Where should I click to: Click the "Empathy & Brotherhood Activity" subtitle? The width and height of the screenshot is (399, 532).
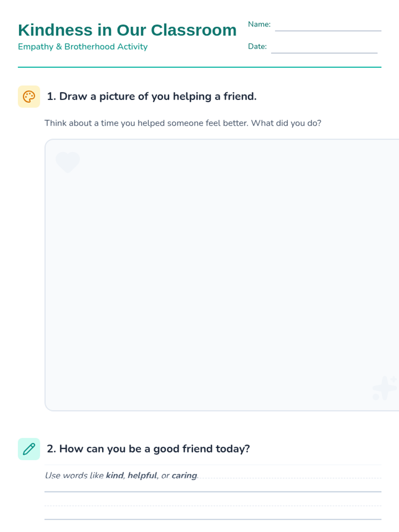pyautogui.click(x=83, y=47)
